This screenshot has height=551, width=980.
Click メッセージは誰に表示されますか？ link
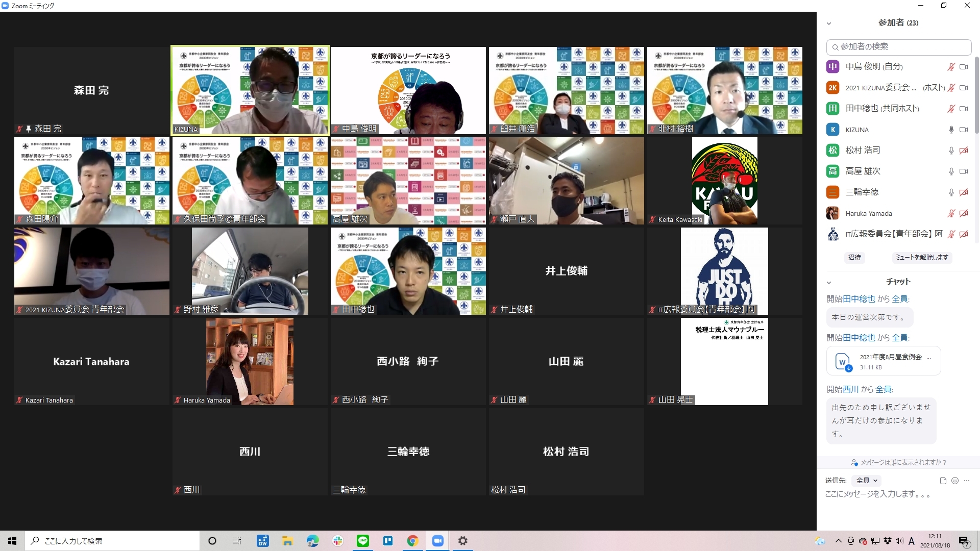pyautogui.click(x=903, y=463)
